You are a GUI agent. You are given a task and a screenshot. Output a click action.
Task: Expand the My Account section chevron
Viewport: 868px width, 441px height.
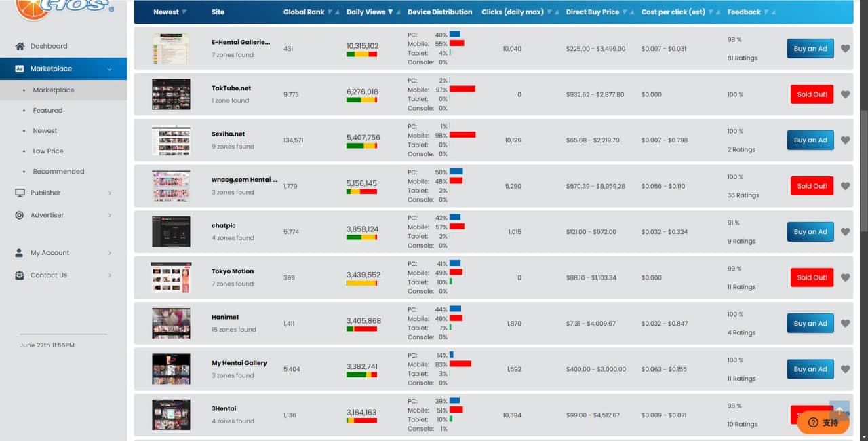pos(110,253)
